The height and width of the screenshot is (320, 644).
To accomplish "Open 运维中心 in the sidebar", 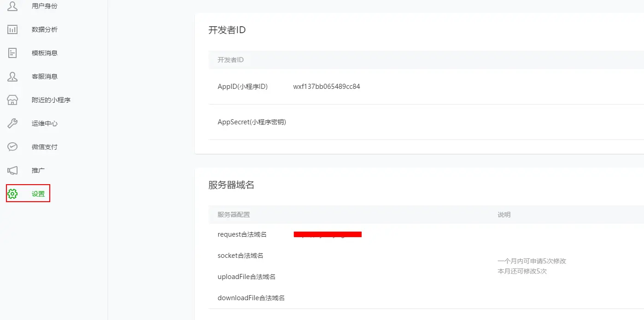I will (45, 123).
